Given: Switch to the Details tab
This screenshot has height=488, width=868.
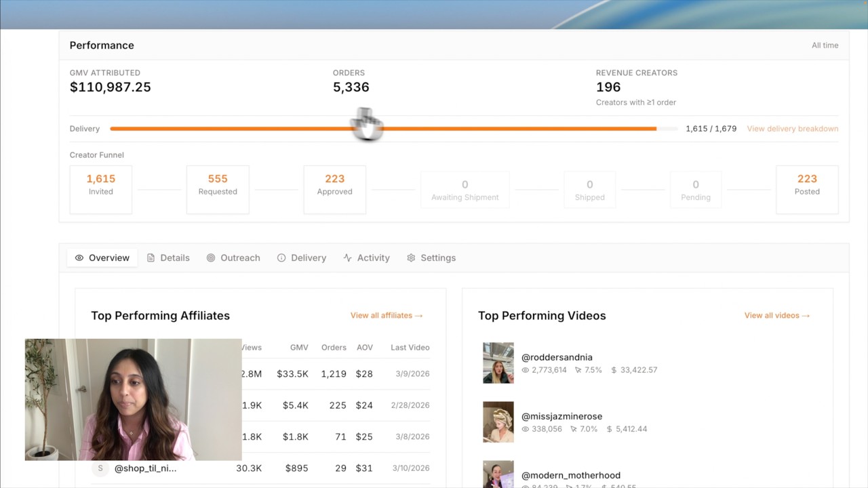Looking at the screenshot, I should [168, 258].
